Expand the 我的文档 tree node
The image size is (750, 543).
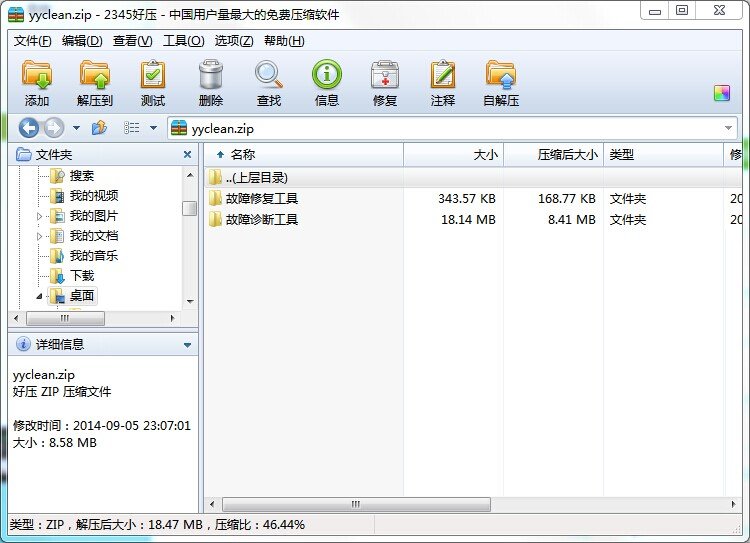(x=39, y=236)
